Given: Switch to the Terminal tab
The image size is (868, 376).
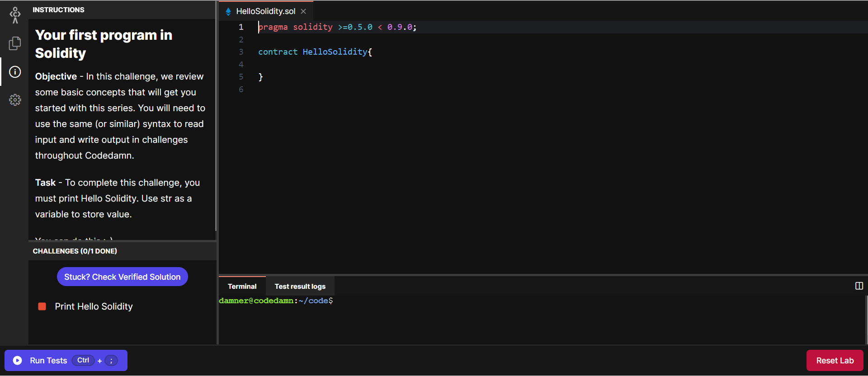Looking at the screenshot, I should click(x=242, y=287).
